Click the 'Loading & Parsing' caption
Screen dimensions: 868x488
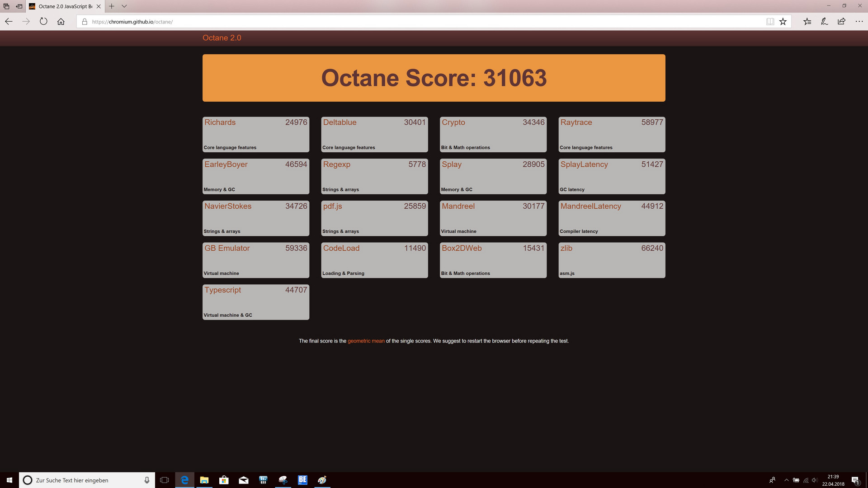pos(343,273)
